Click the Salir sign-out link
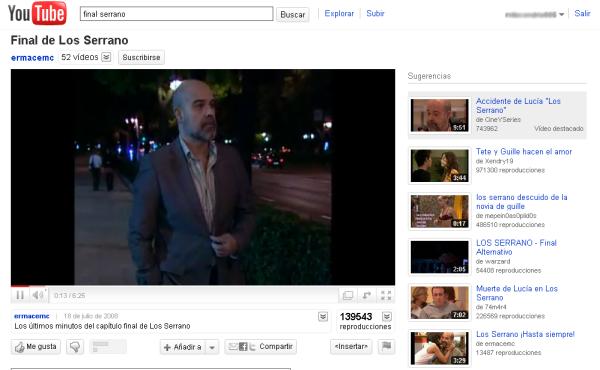 click(x=582, y=13)
